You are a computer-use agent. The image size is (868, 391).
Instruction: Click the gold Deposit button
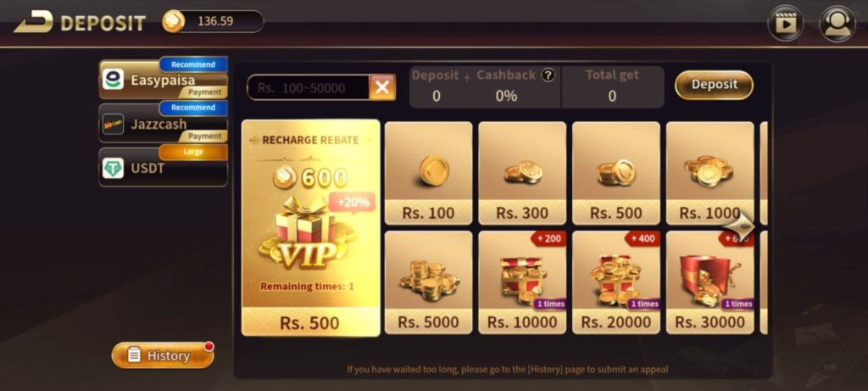pos(714,85)
